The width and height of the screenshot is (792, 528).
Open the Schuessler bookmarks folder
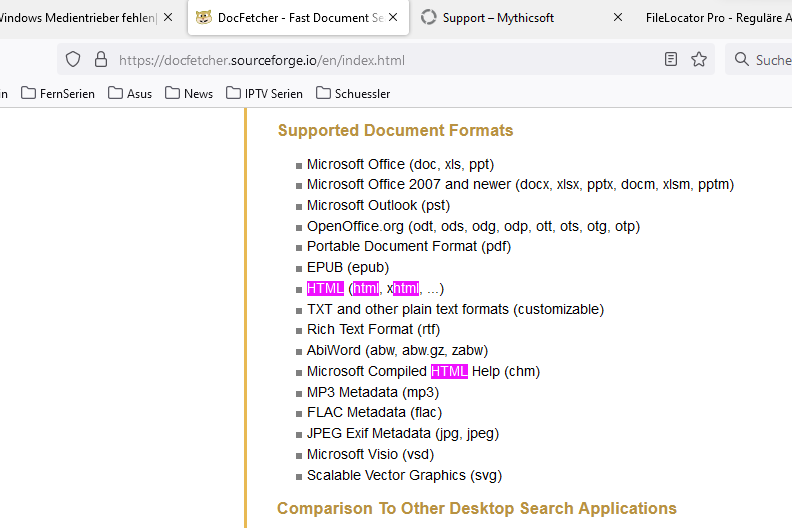pos(353,93)
